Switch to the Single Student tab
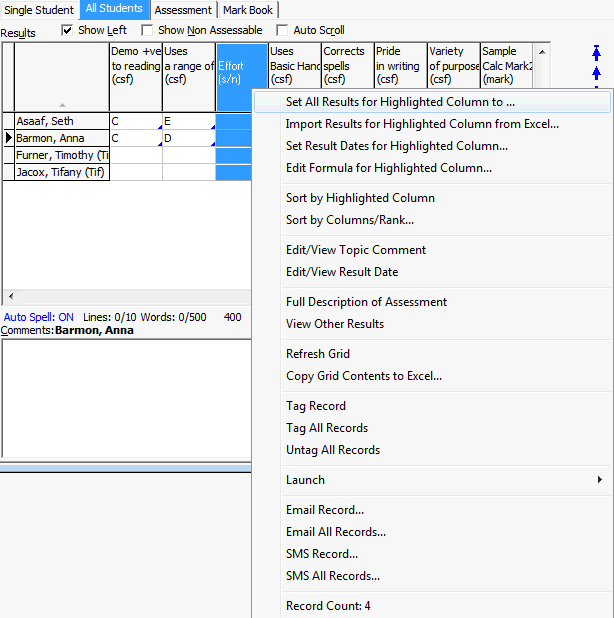 point(39,10)
